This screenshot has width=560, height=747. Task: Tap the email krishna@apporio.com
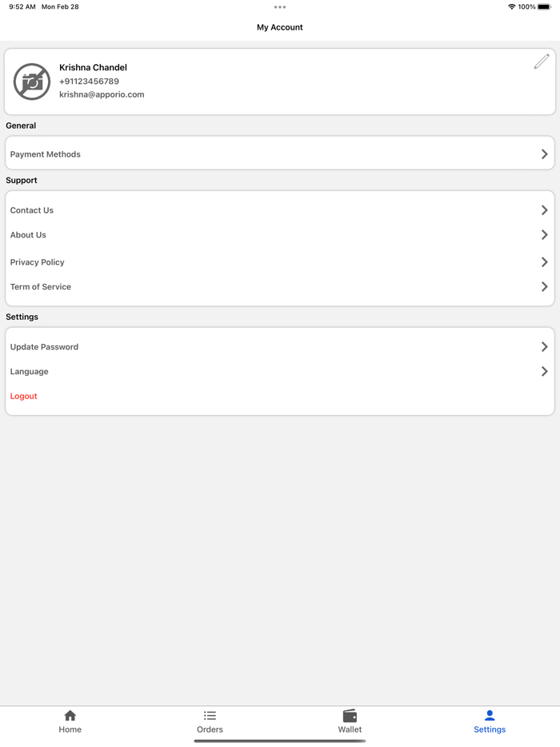click(102, 94)
